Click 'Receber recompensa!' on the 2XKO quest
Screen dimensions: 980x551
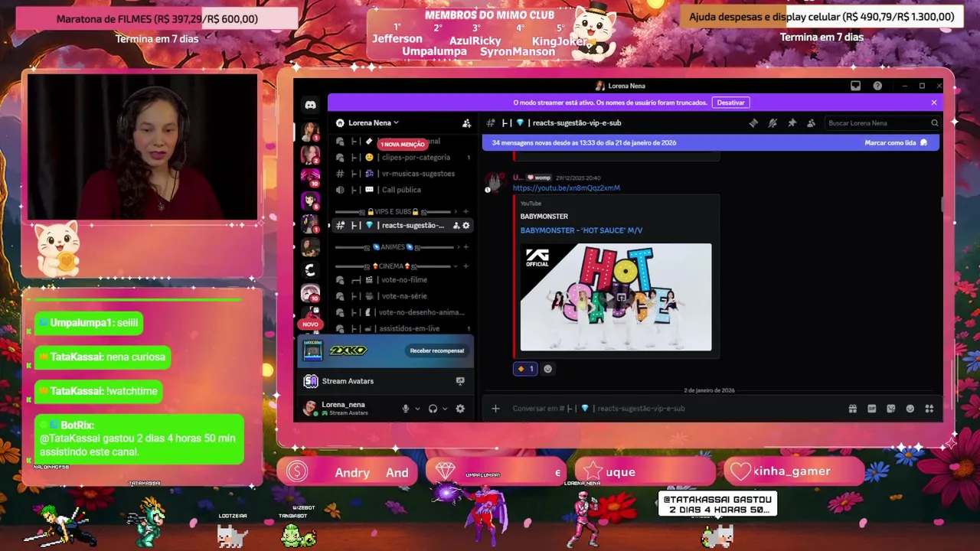[x=436, y=350]
